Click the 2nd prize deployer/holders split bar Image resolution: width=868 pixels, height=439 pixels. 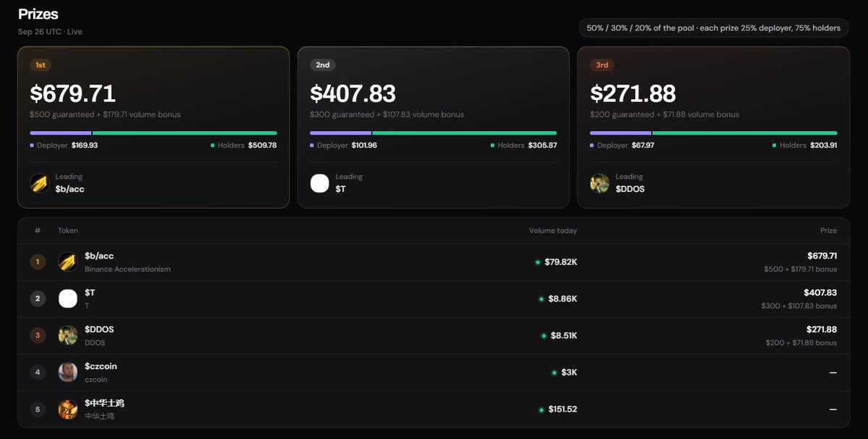(x=434, y=133)
